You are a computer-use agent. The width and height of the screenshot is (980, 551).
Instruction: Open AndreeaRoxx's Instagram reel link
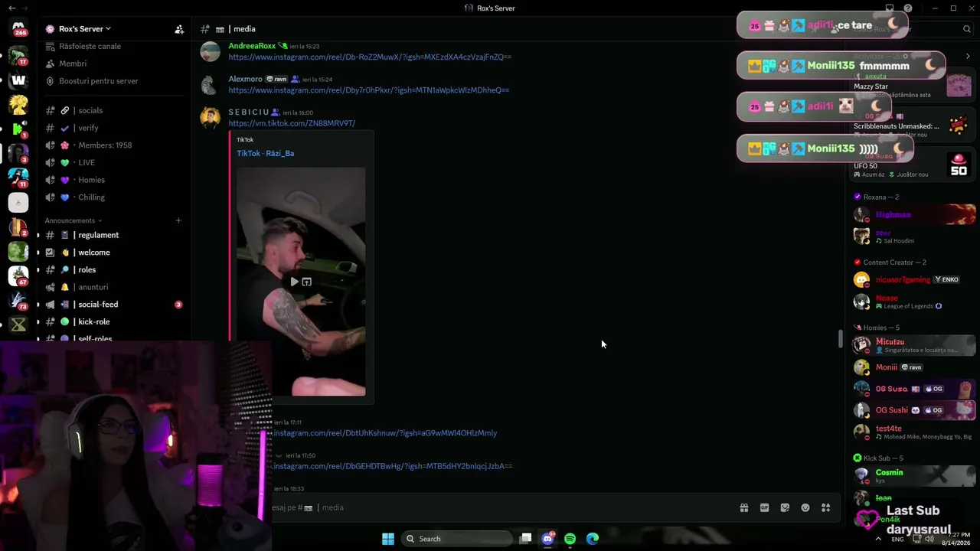(x=370, y=57)
